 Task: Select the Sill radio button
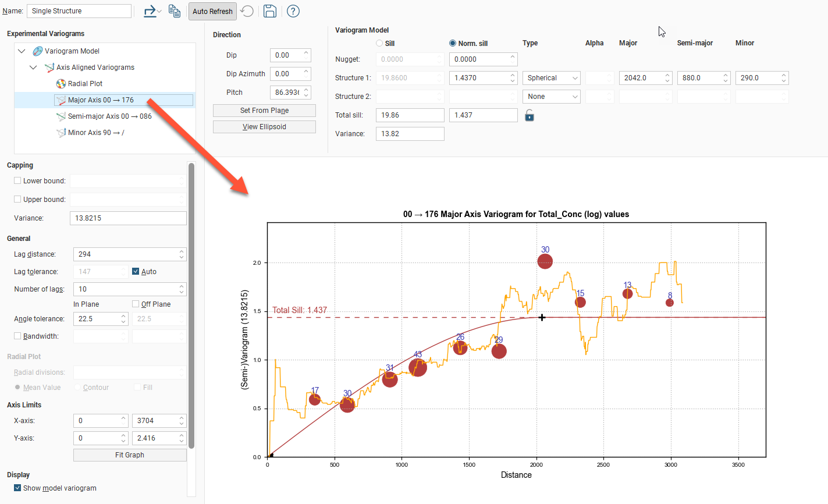click(379, 44)
